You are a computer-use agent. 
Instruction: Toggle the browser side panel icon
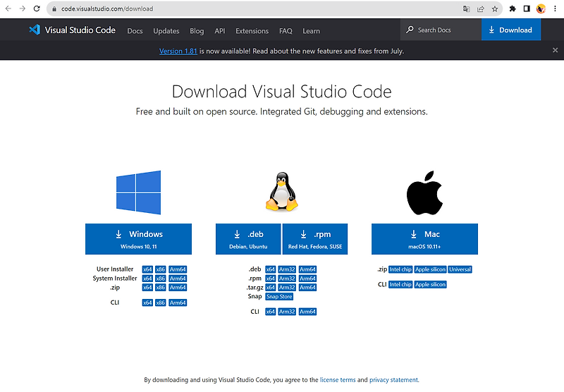click(x=527, y=8)
